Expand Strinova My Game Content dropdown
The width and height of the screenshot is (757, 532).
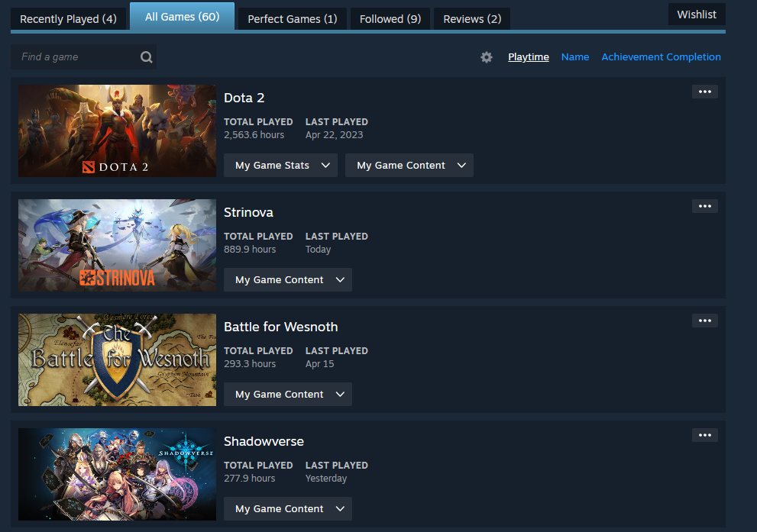(288, 280)
